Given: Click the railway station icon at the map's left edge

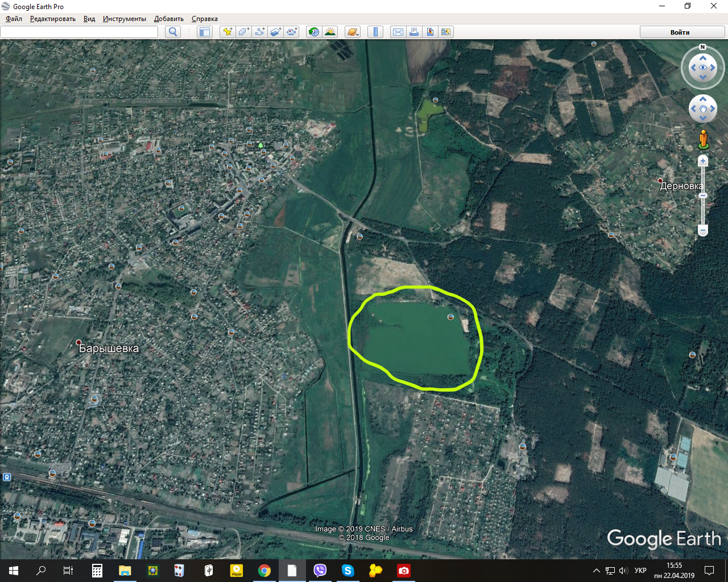Looking at the screenshot, I should coord(6,477).
